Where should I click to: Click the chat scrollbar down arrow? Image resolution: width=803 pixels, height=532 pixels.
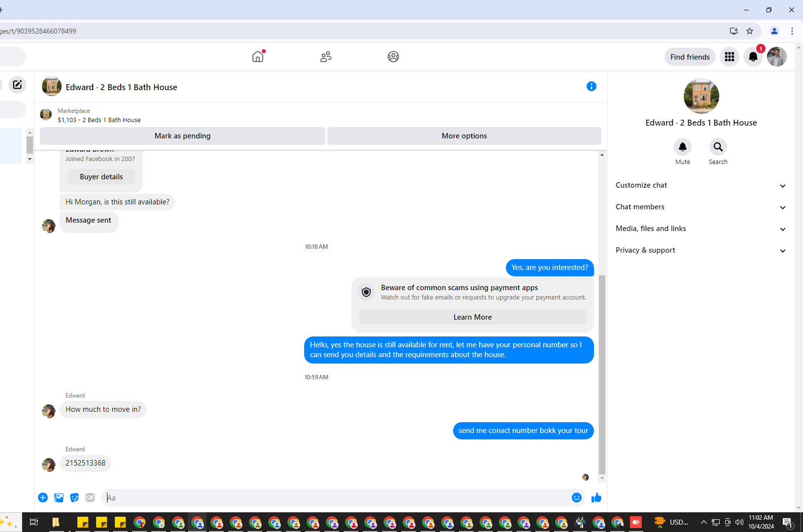pos(602,479)
